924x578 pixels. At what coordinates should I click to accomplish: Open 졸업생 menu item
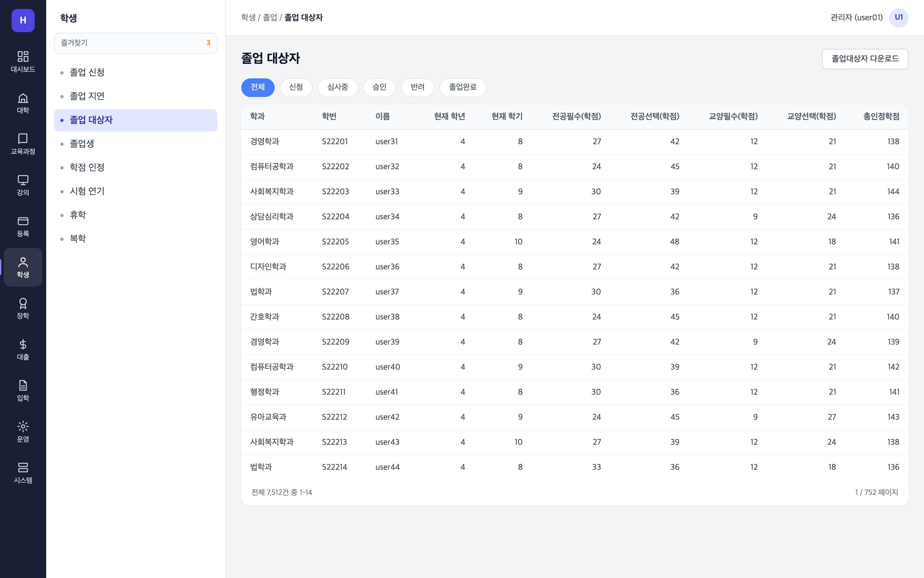tap(135, 144)
